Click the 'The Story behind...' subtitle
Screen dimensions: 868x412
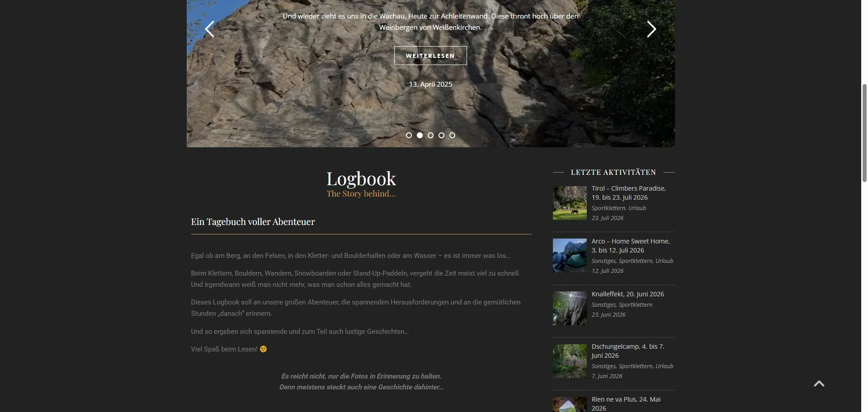[x=361, y=194]
